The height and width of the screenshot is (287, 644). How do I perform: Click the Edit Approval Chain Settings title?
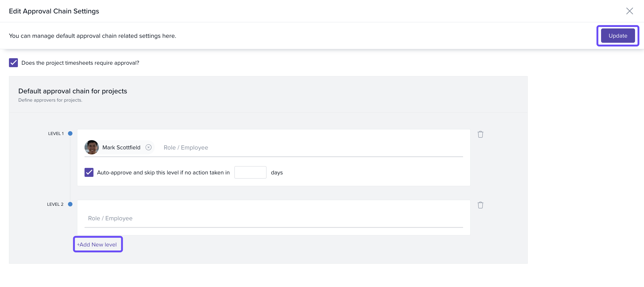[x=54, y=11]
